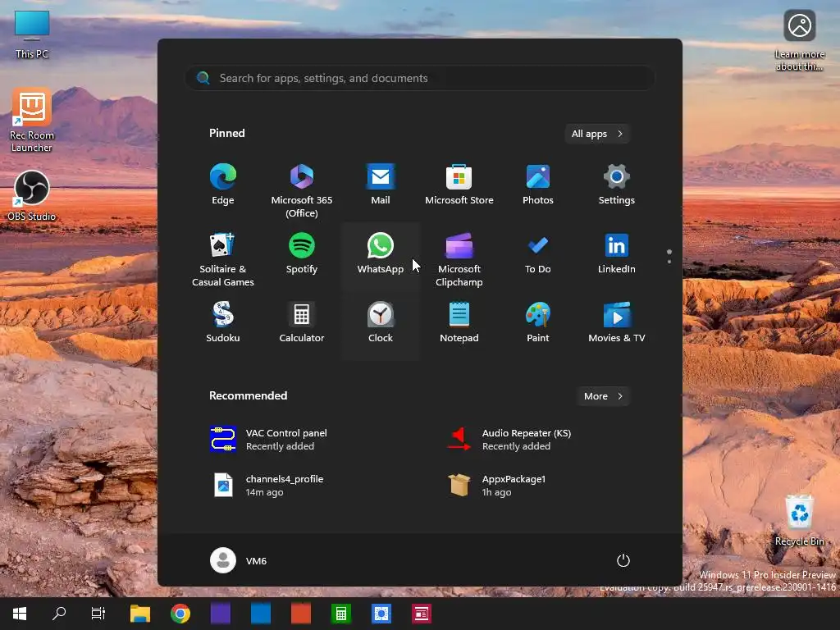
Task: Open the VM6 user account menu
Action: [239, 560]
